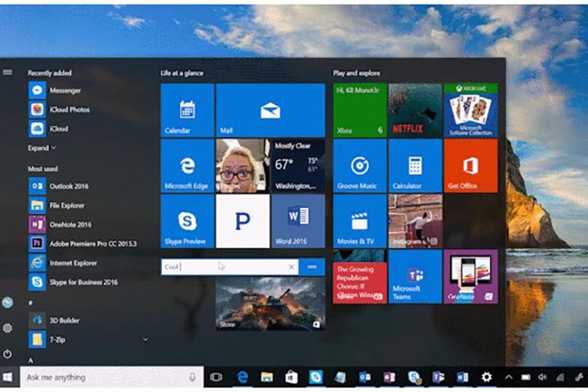Open the weather tile showing Washington
Image resolution: width=588 pixels, height=392 pixels.
(x=298, y=165)
